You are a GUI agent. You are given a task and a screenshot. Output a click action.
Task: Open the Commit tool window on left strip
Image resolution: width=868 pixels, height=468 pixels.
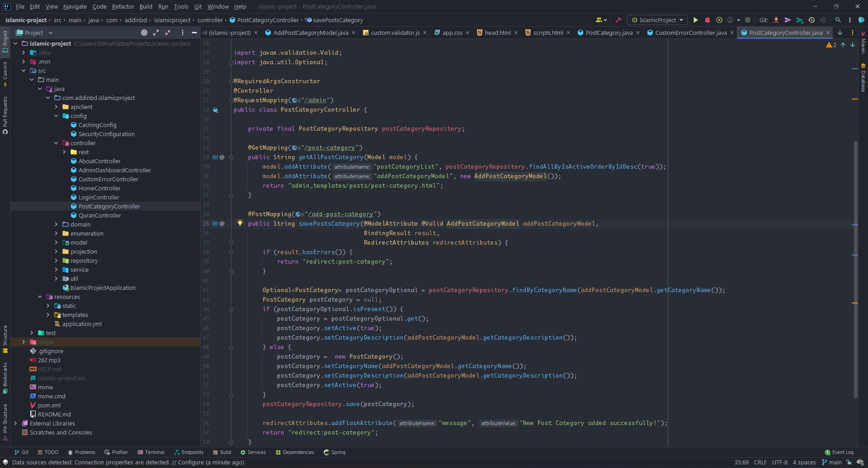[x=5, y=74]
